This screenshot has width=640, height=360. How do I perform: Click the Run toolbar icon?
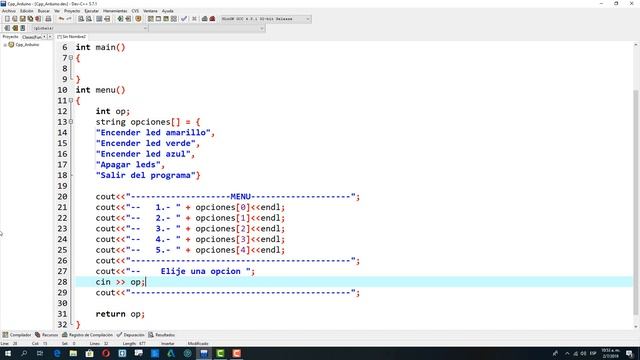tap(158, 19)
